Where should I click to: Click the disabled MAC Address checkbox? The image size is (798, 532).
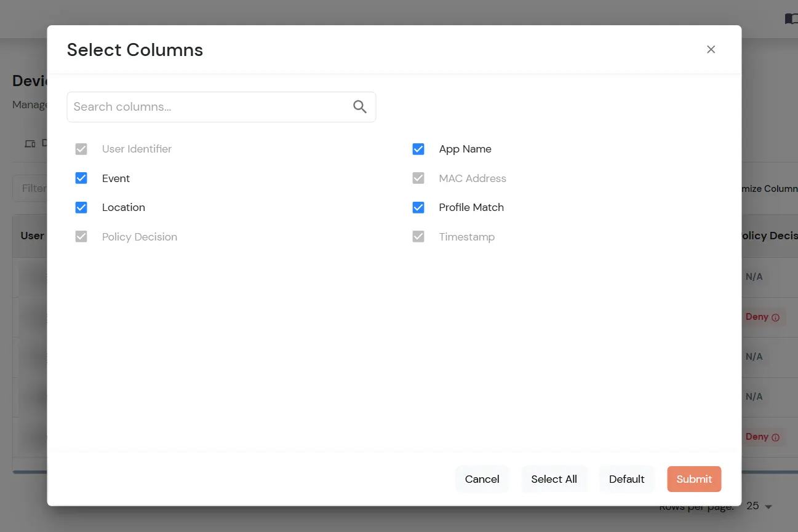pos(418,178)
